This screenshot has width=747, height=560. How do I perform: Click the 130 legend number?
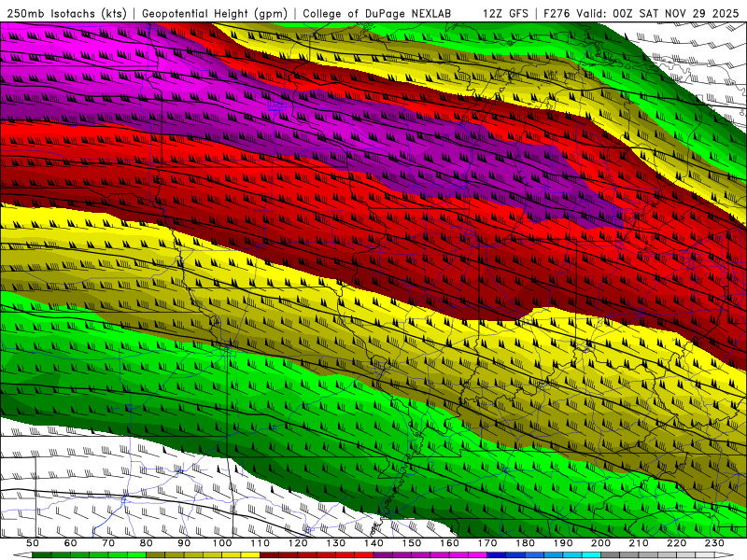pyautogui.click(x=335, y=543)
